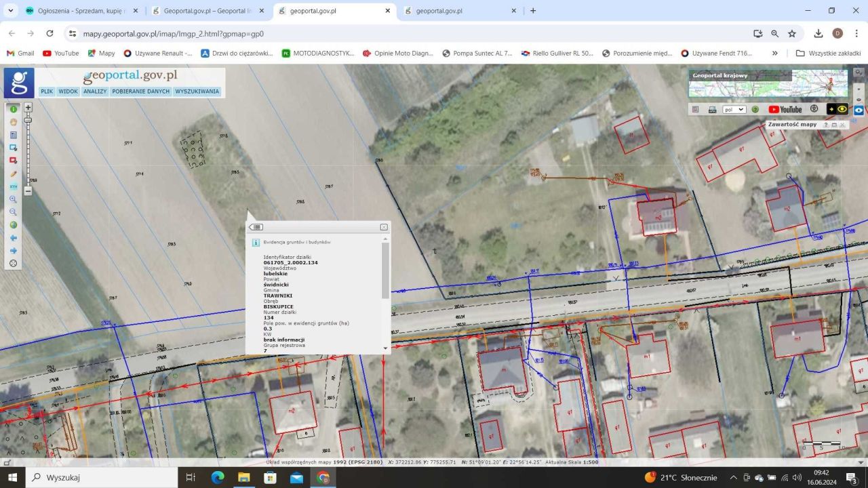This screenshot has width=868, height=488.
Task: Toggle the yellow eye high-contrast mode
Action: 842,109
